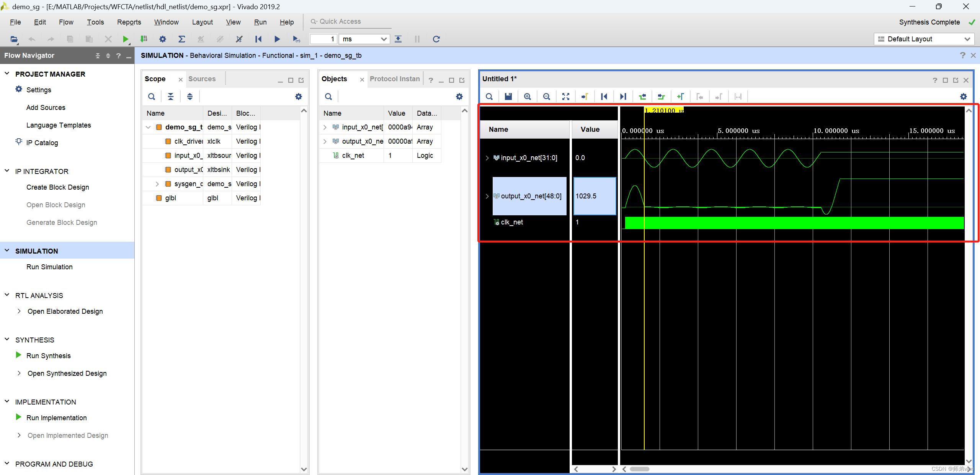Open Language Templates
980x475 pixels.
tap(59, 125)
